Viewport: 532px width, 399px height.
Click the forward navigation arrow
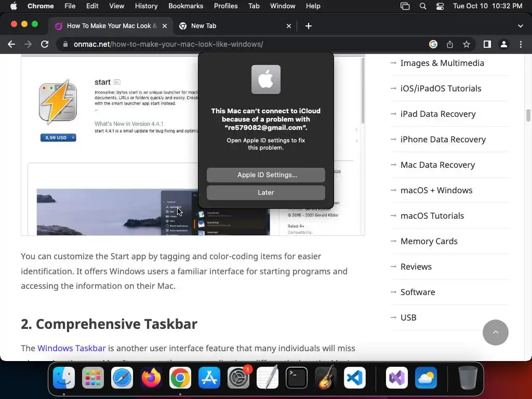point(28,44)
